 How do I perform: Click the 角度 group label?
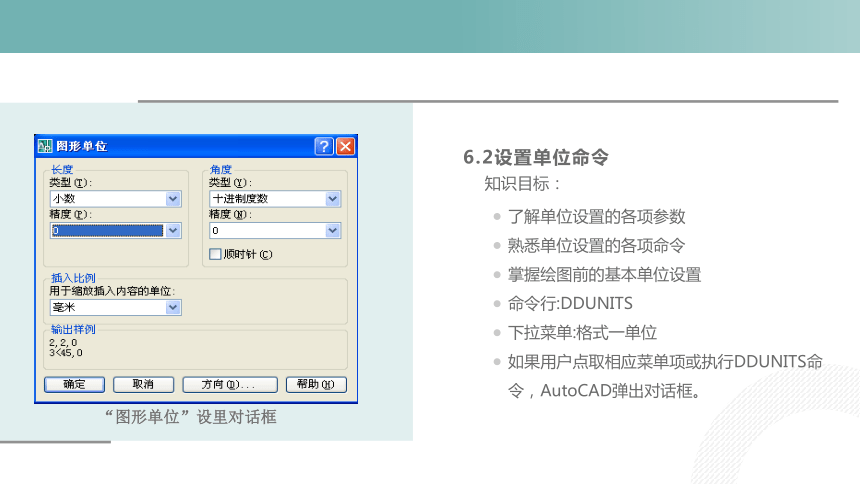pyautogui.click(x=221, y=170)
